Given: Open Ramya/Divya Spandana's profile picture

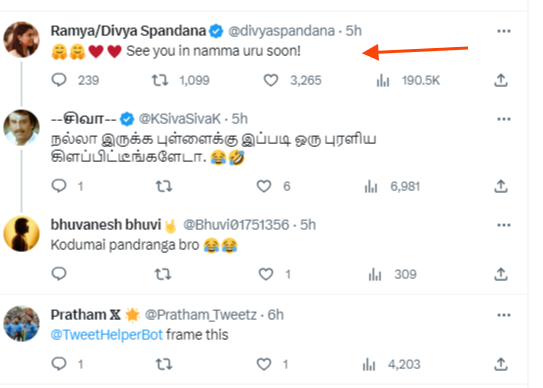Looking at the screenshot, I should pyautogui.click(x=21, y=39).
